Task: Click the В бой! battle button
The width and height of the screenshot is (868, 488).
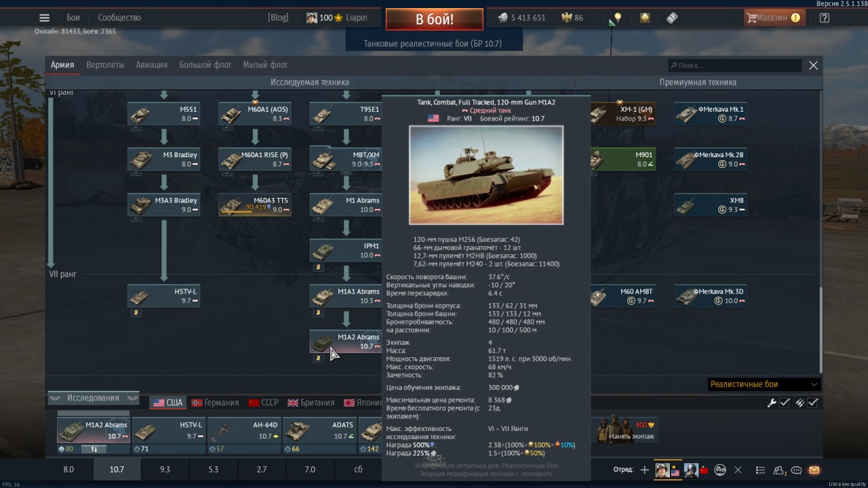Action: (435, 19)
